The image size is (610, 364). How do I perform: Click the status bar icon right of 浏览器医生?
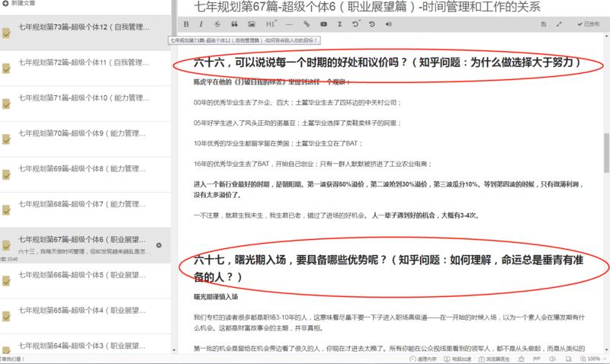coord(522,359)
